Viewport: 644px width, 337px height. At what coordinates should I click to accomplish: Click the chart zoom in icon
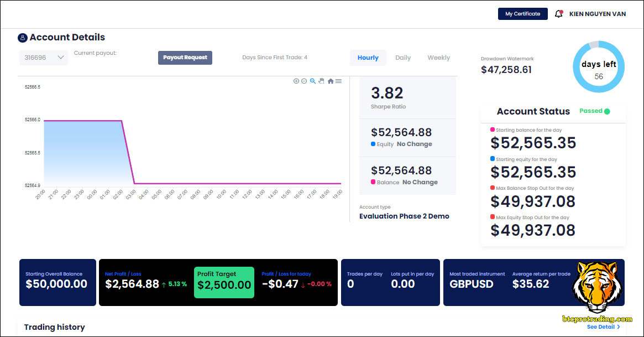pyautogui.click(x=296, y=81)
